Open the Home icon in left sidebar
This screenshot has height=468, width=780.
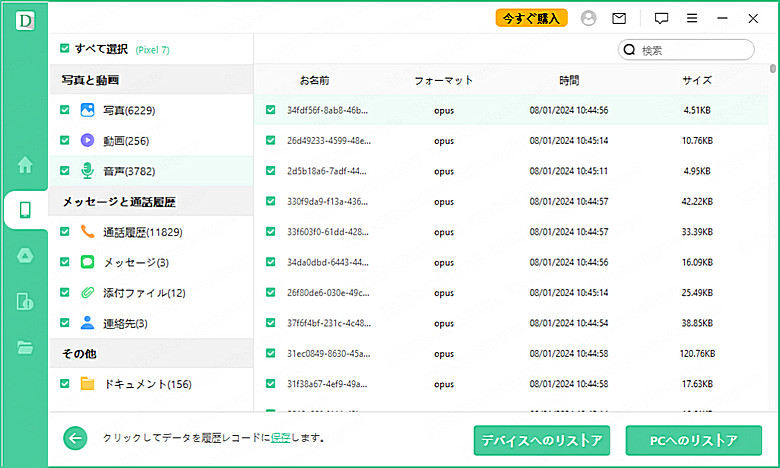[25, 165]
